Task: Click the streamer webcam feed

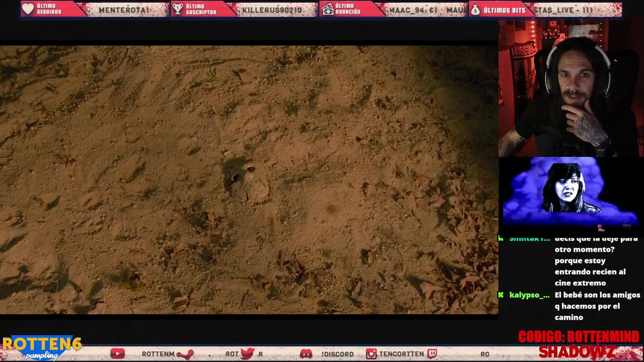Action: click(571, 88)
